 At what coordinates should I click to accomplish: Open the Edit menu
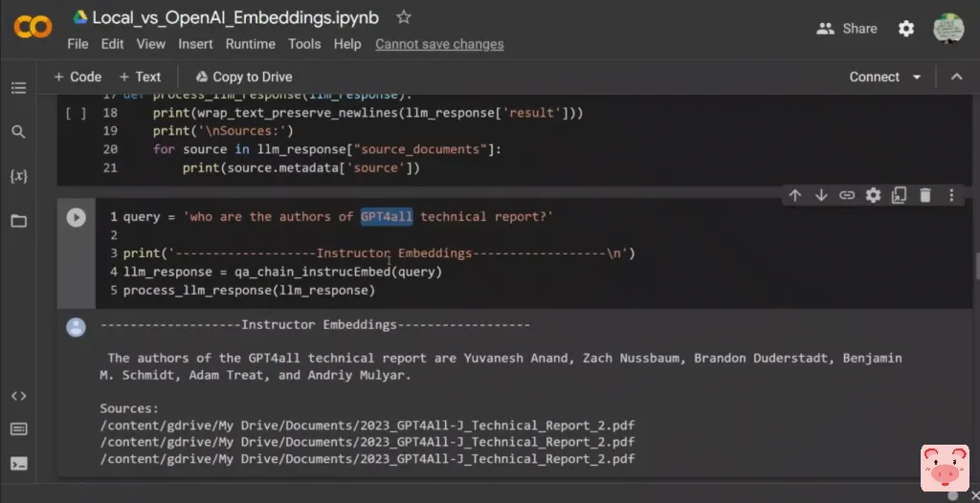pyautogui.click(x=113, y=44)
